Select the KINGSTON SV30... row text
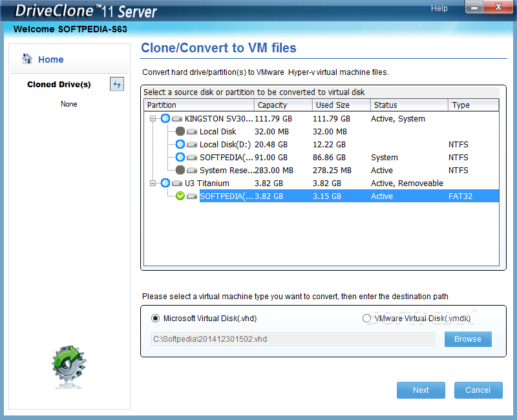 (x=219, y=119)
